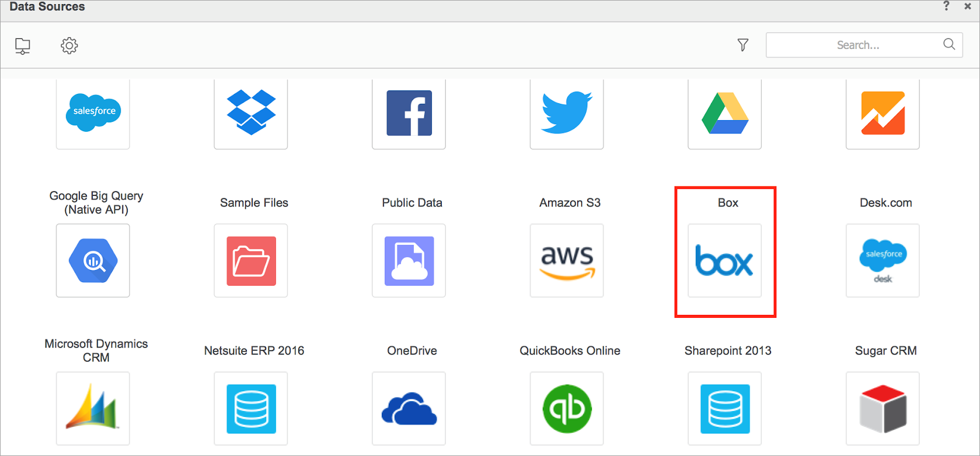Image resolution: width=980 pixels, height=456 pixels.
Task: Select the red Sample Files folder icon
Action: (251, 261)
